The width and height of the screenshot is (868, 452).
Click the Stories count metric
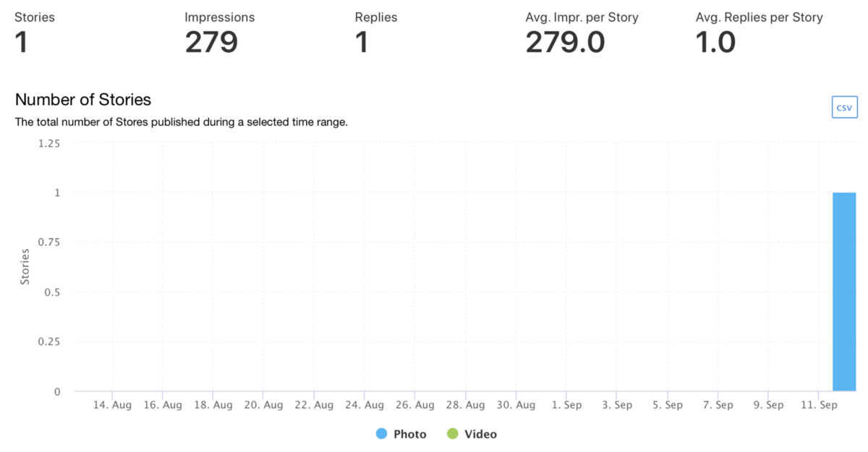(x=22, y=43)
